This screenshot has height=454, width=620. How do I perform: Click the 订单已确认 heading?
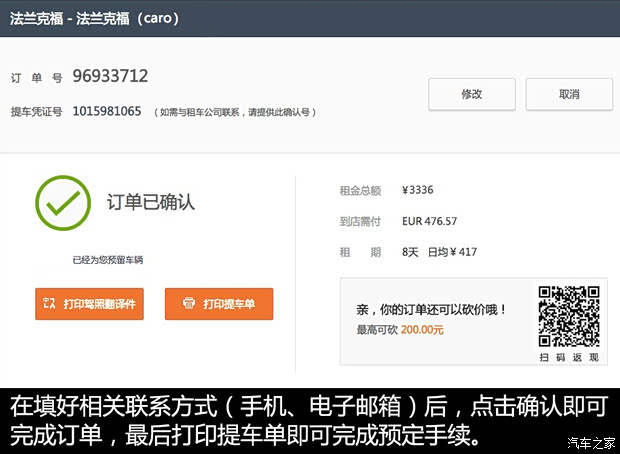(x=151, y=202)
